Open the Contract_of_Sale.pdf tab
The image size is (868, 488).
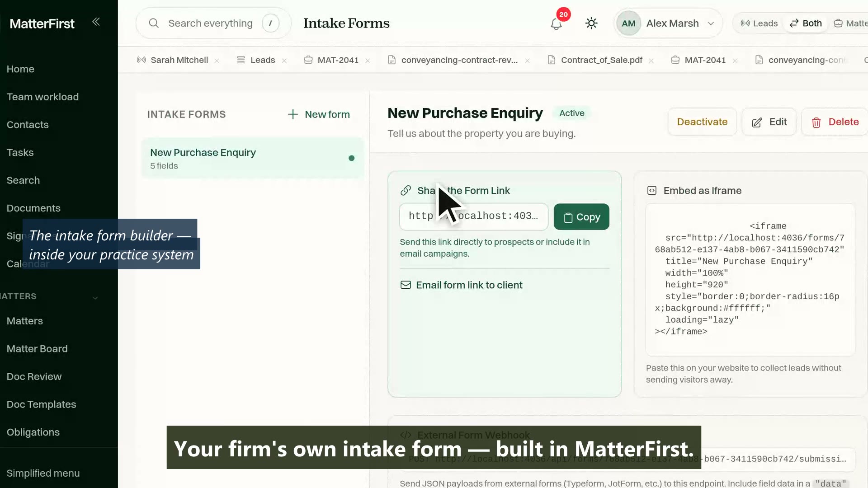(595, 60)
